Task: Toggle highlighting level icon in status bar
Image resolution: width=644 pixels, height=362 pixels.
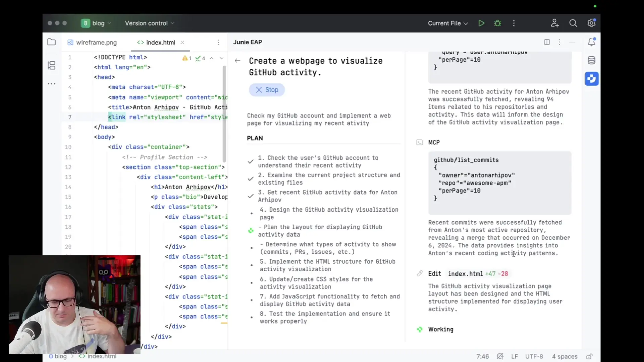Action: 500,356
